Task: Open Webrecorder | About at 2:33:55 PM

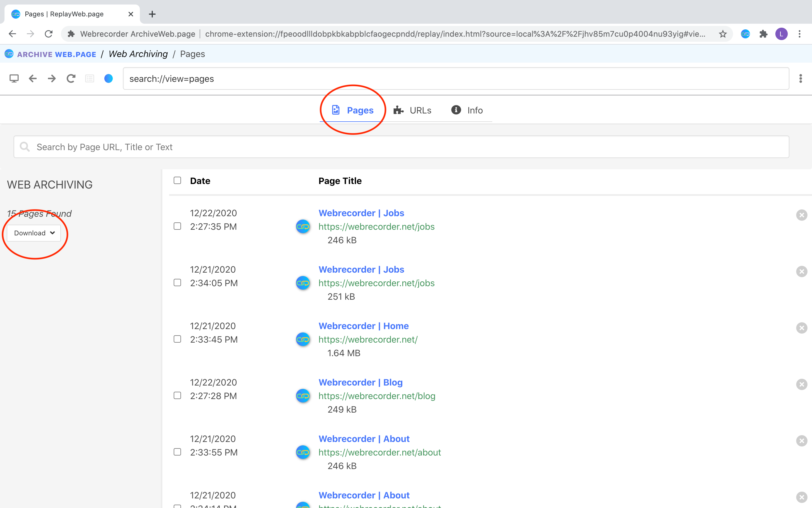Action: 364,439
